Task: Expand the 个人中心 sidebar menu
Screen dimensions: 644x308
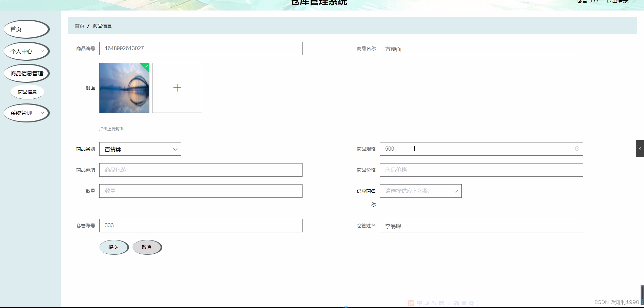Action: pos(26,51)
